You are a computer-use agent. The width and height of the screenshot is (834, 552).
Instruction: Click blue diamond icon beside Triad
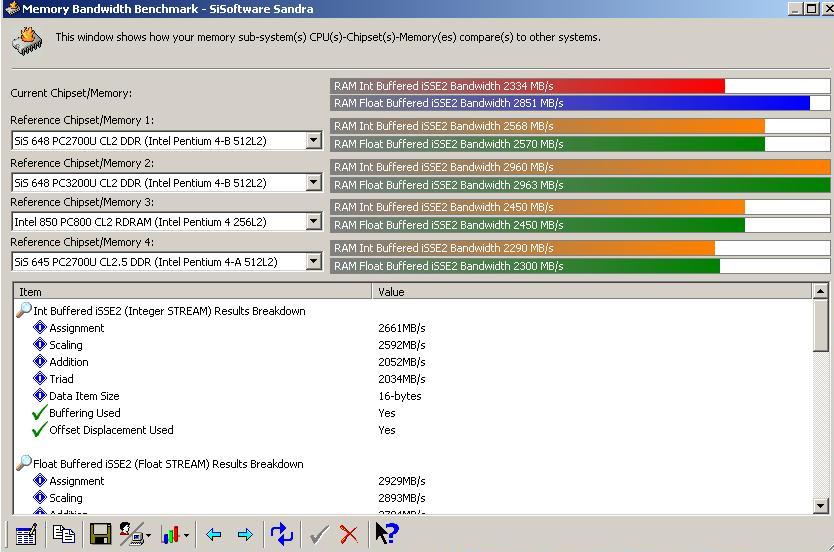(x=40, y=379)
